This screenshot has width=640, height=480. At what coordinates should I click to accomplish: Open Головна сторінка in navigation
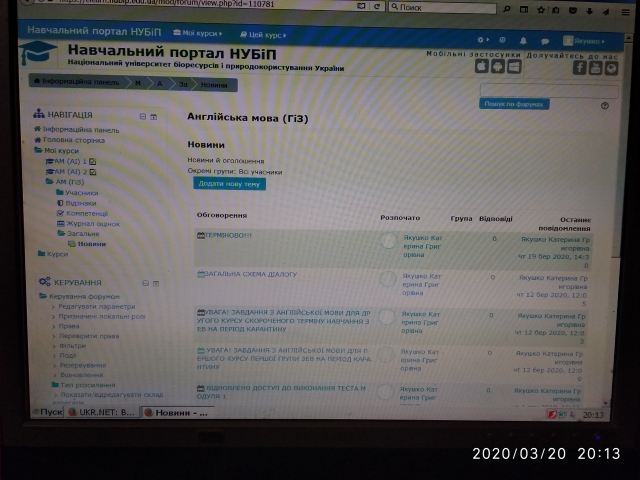click(74, 140)
